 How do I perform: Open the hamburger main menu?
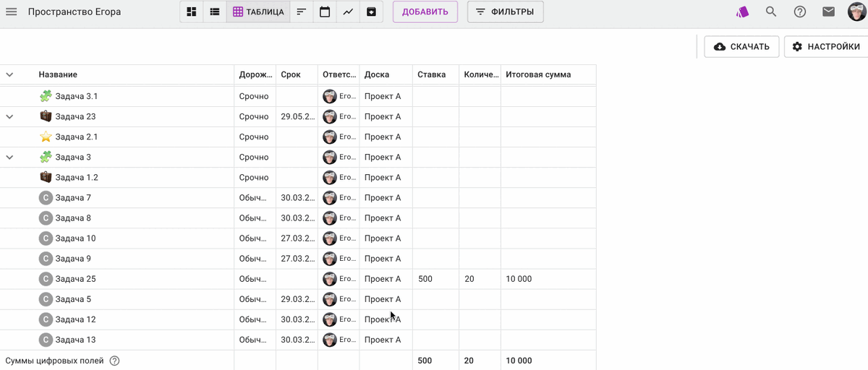11,12
